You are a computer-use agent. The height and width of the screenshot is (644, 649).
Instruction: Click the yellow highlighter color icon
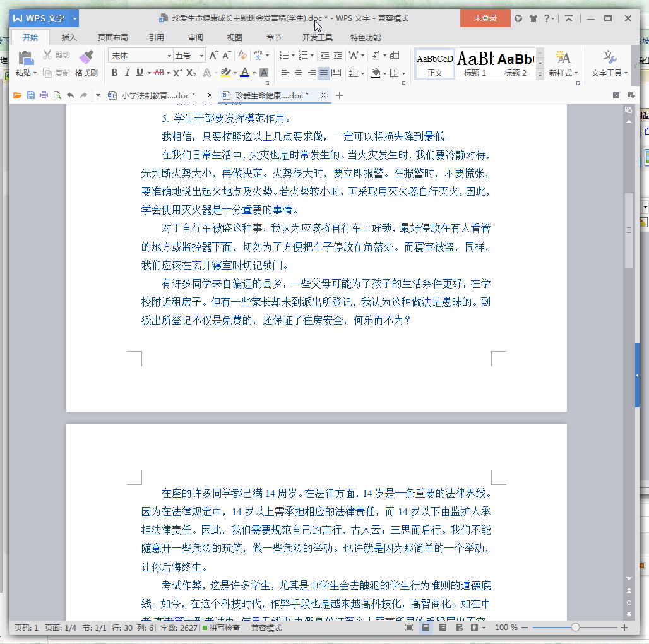point(225,73)
